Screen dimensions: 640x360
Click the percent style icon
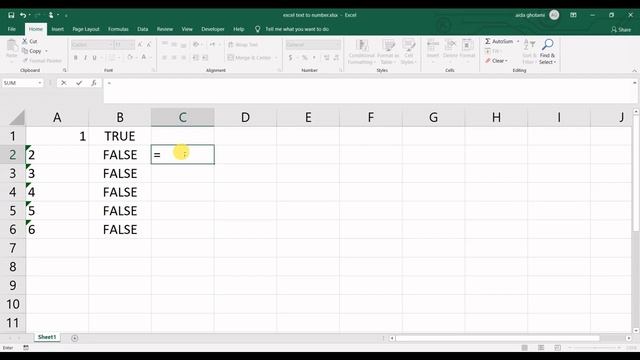(304, 58)
